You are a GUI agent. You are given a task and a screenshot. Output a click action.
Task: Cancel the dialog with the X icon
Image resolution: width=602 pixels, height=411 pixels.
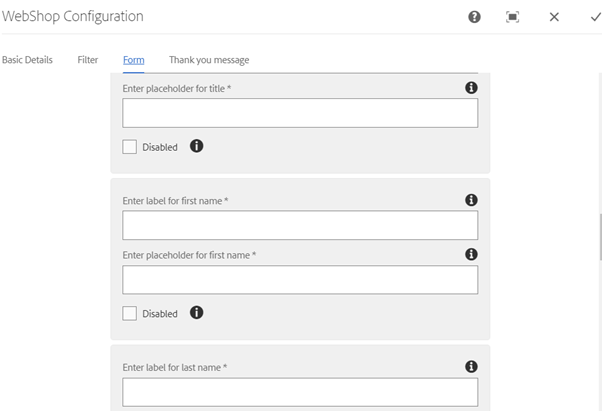(554, 17)
